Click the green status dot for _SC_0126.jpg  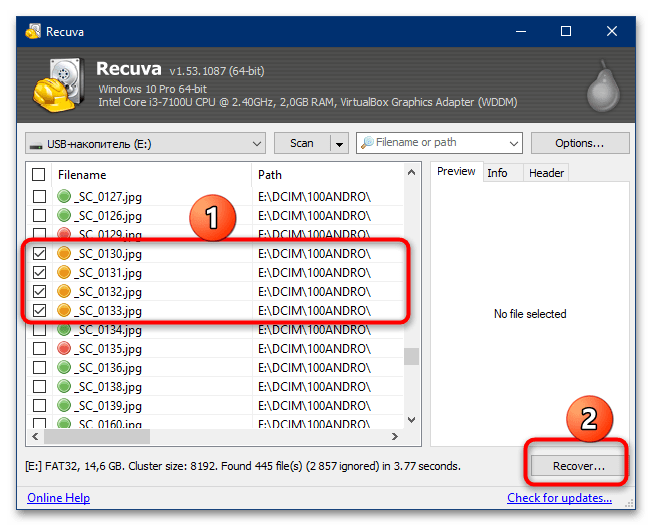(x=64, y=215)
